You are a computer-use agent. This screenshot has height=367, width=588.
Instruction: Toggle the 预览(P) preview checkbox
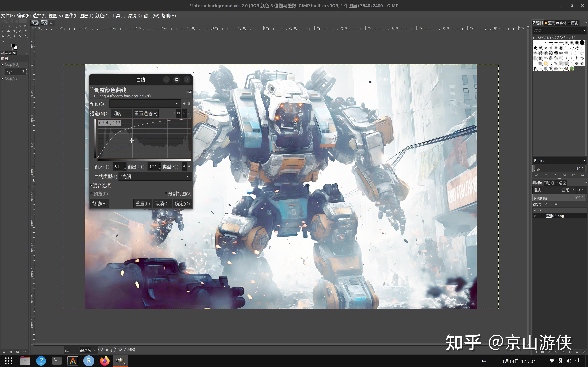click(92, 193)
